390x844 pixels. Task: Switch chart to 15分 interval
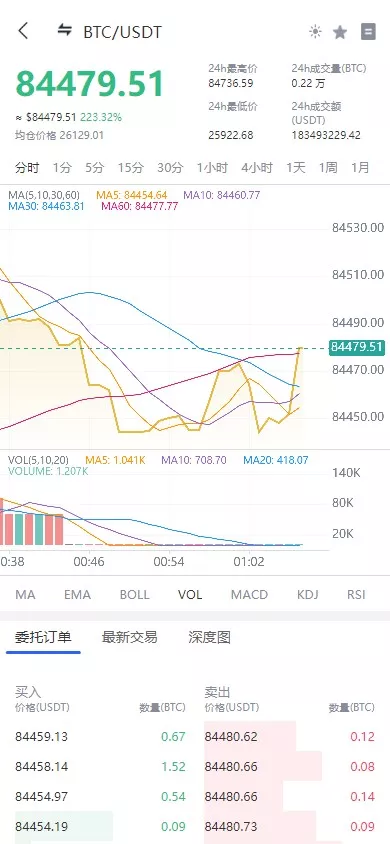(x=131, y=167)
